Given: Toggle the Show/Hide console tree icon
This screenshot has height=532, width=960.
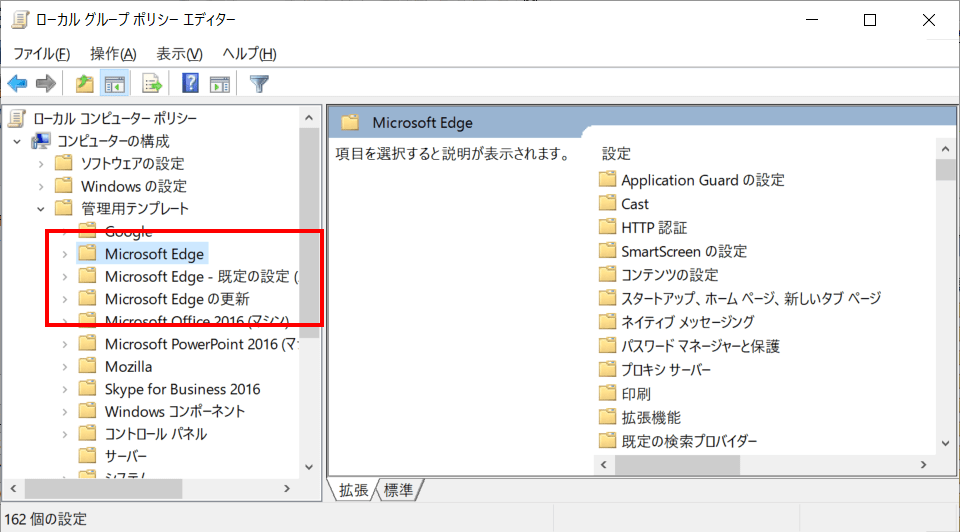Looking at the screenshot, I should pyautogui.click(x=114, y=83).
